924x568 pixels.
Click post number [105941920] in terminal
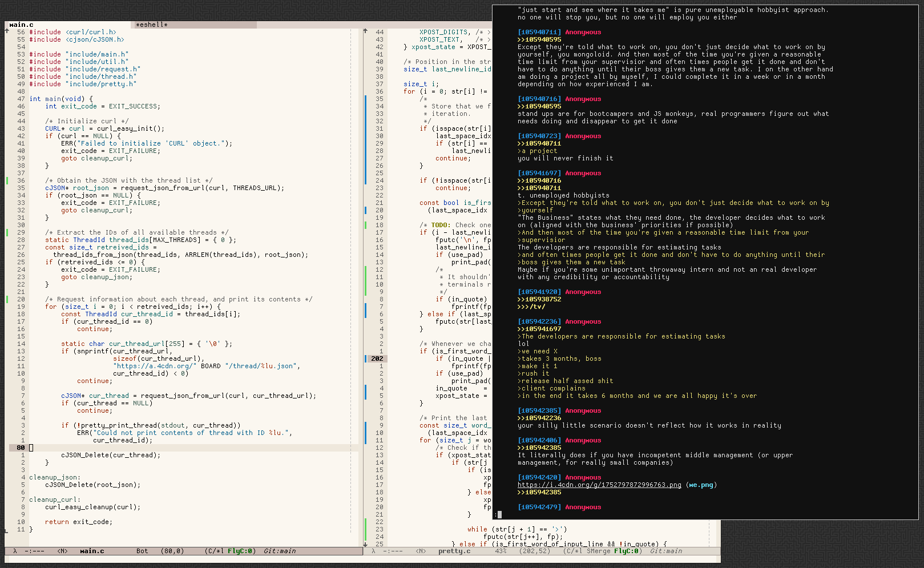pyautogui.click(x=539, y=292)
